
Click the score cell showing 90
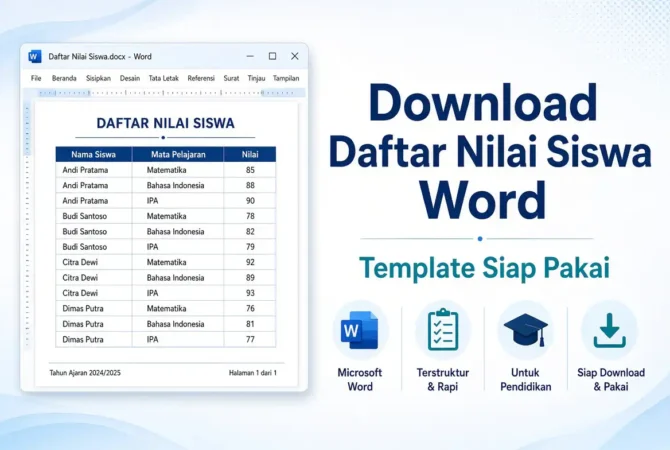click(250, 201)
